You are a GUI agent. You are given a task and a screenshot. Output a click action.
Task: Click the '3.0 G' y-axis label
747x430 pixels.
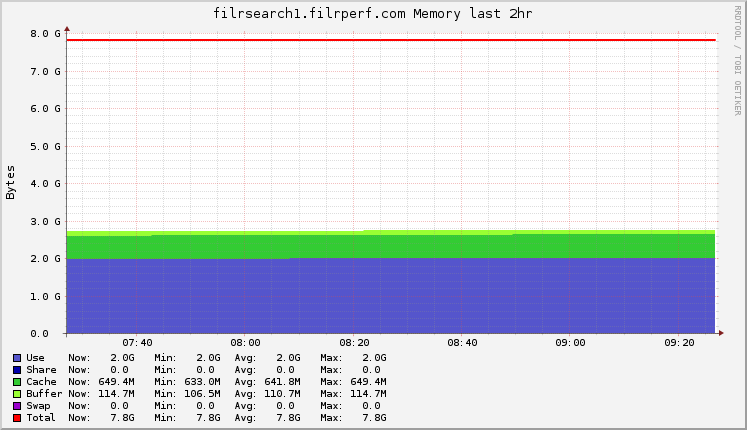46,221
